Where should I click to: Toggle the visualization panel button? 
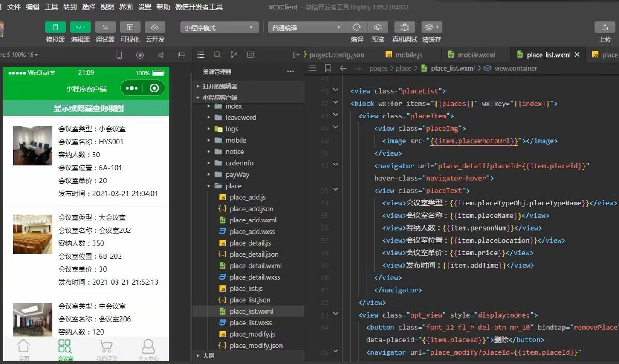pos(130,27)
